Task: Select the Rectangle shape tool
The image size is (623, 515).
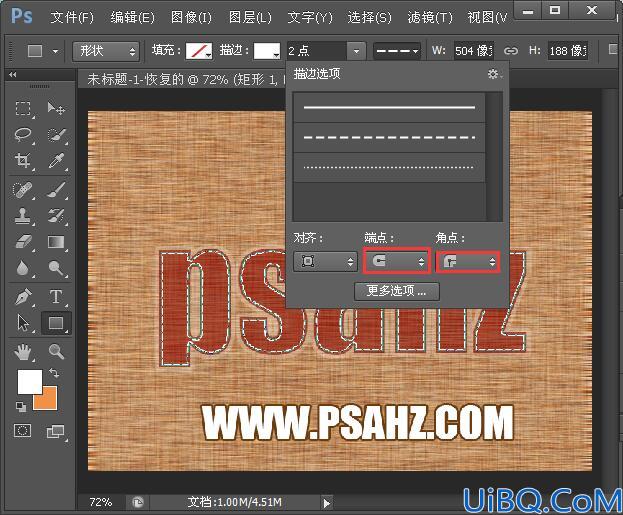Action: [x=56, y=323]
